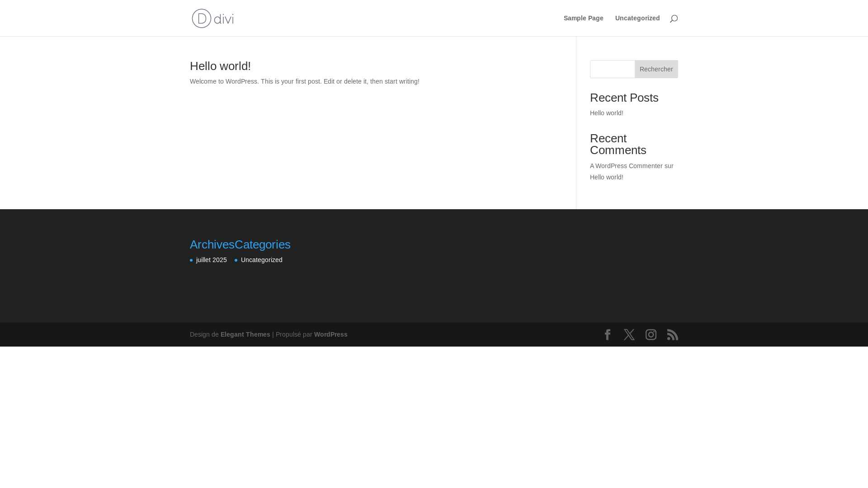Screen dimensions: 868x488
Task: Click the Recent Posts heading
Action: (x=624, y=98)
